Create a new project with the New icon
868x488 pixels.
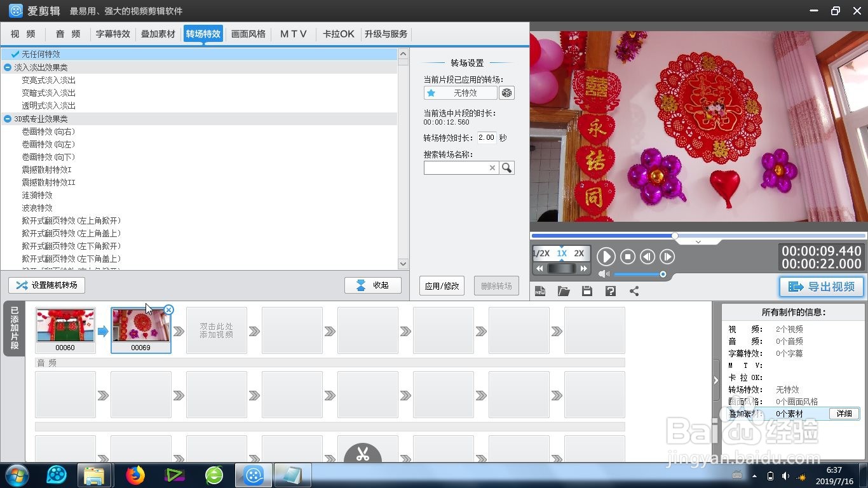click(541, 290)
